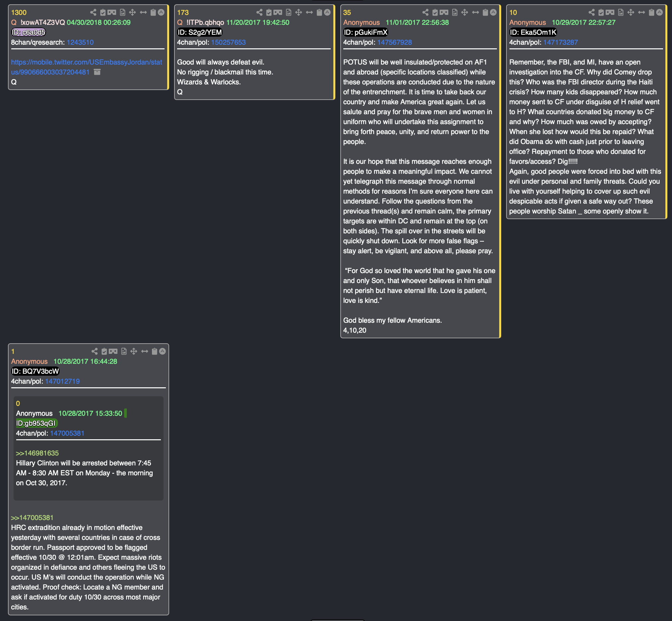Click the ID: BQ7V3bcW badge
This screenshot has height=621, width=672.
35,371
